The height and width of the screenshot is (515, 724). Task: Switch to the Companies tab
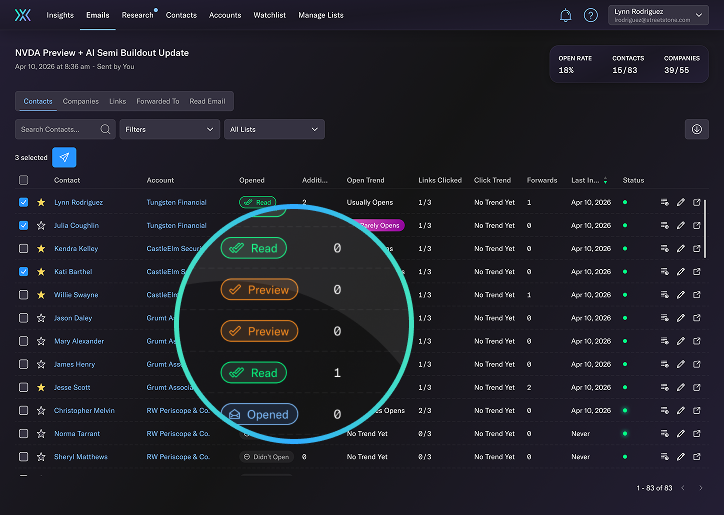click(x=80, y=101)
